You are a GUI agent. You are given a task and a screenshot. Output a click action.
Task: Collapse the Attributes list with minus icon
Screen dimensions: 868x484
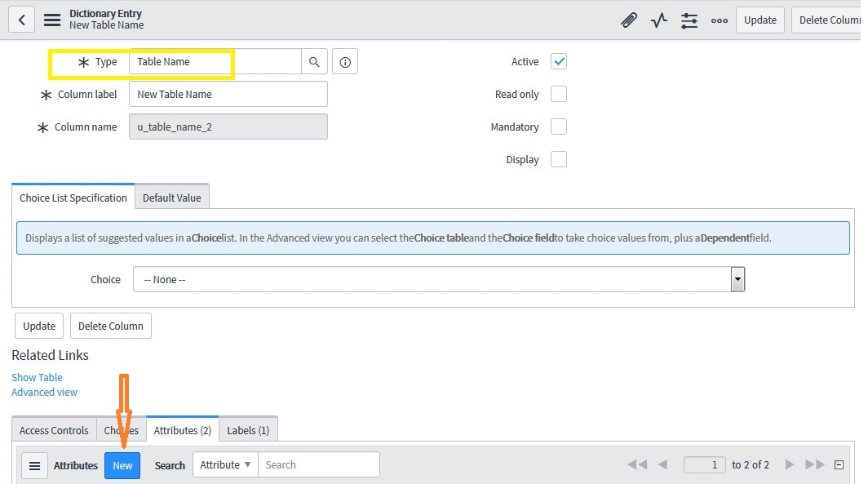point(839,465)
